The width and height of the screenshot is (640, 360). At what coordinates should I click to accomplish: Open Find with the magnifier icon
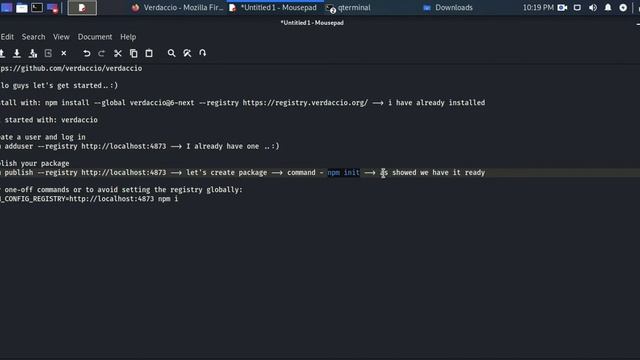(x=171, y=53)
